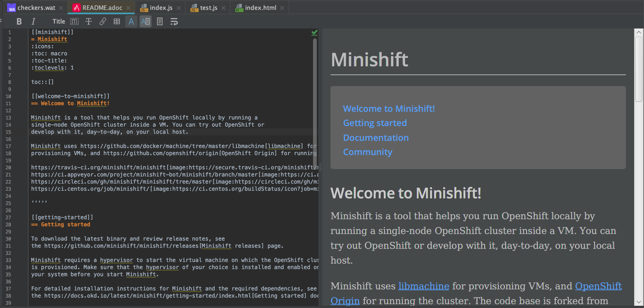
Task: Click the preview pane's scroll-down arrow
Action: tap(639, 302)
